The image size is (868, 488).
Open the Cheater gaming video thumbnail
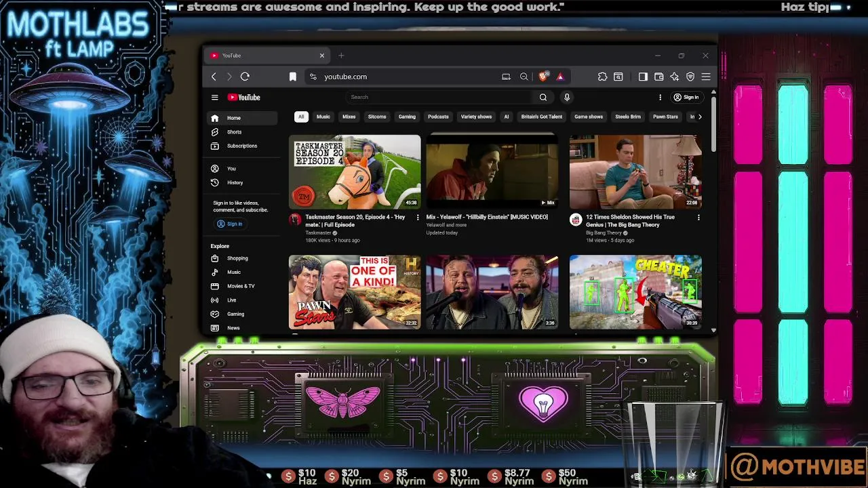[x=635, y=292]
